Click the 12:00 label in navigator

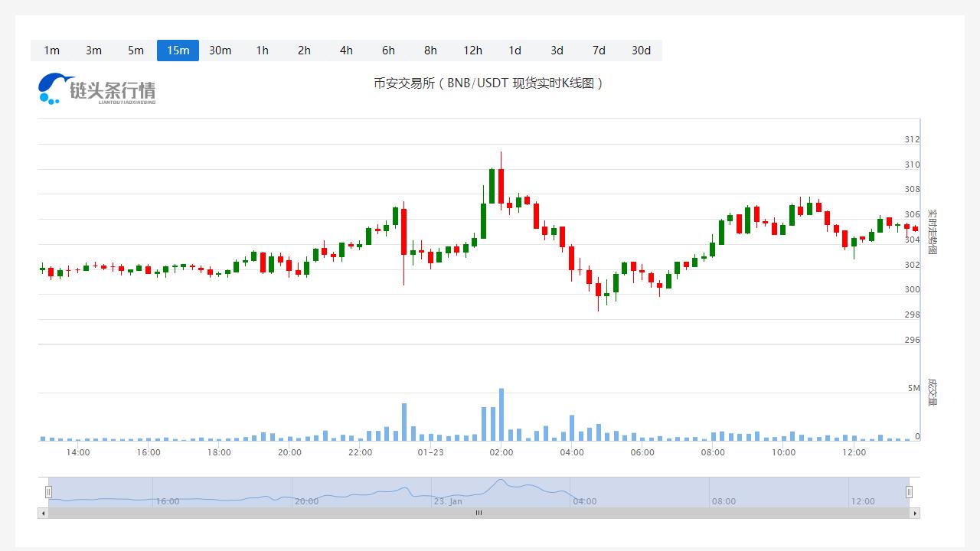coord(863,501)
